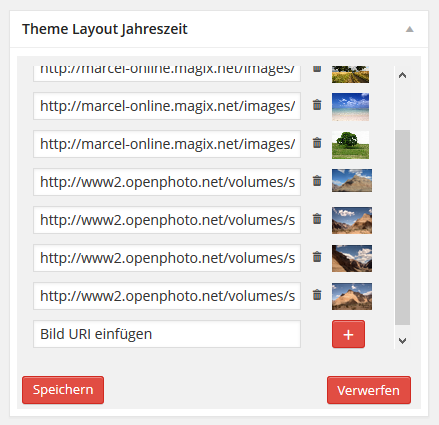This screenshot has width=439, height=425.
Task: Collapse the Theme Layout Jahreszeit panel
Action: pos(410,29)
